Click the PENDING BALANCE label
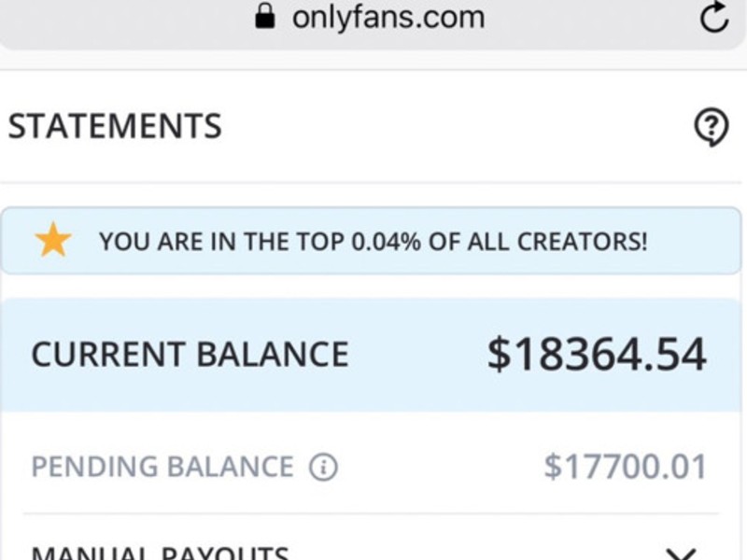Viewport: 747px width, 560px height. pyautogui.click(x=162, y=467)
